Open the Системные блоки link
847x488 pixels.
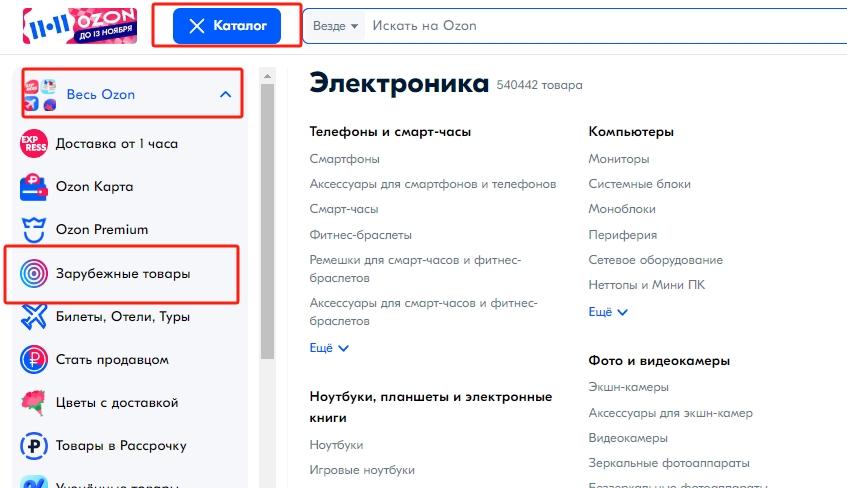point(640,184)
